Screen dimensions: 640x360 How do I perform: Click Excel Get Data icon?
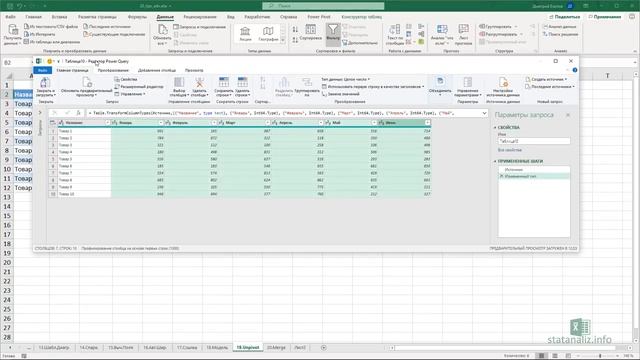point(13,30)
